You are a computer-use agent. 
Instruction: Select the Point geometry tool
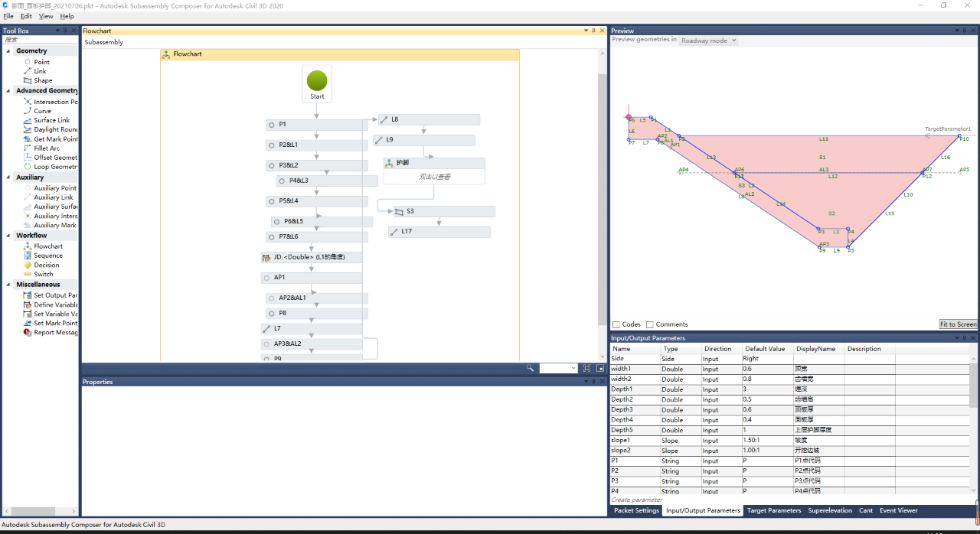click(41, 62)
